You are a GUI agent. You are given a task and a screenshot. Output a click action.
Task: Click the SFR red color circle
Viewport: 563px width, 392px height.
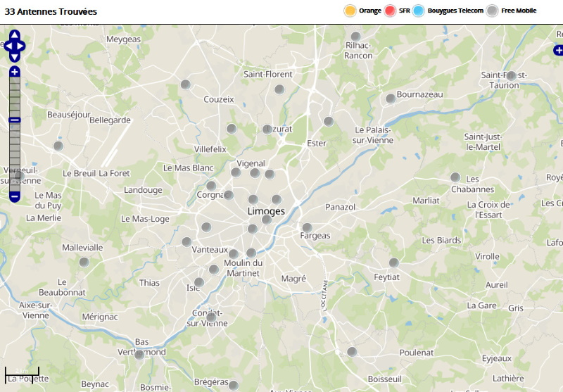(x=390, y=11)
